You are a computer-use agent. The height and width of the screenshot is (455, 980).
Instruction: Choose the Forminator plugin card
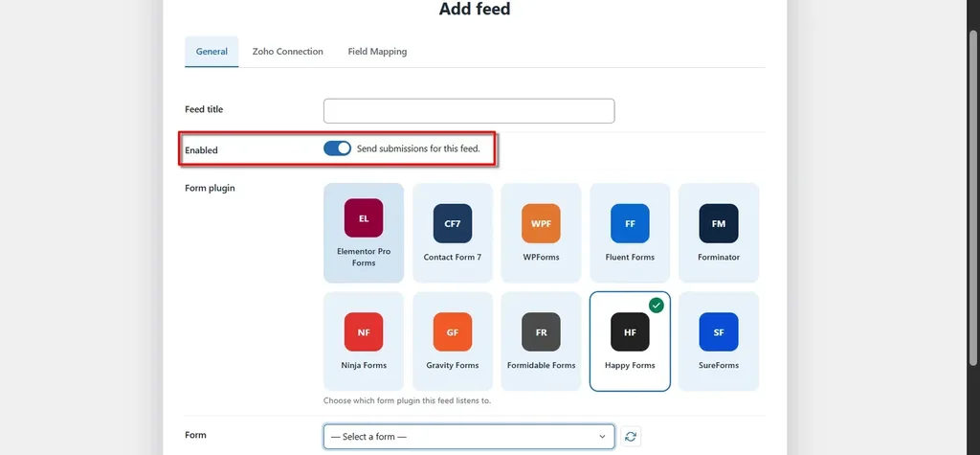(719, 233)
